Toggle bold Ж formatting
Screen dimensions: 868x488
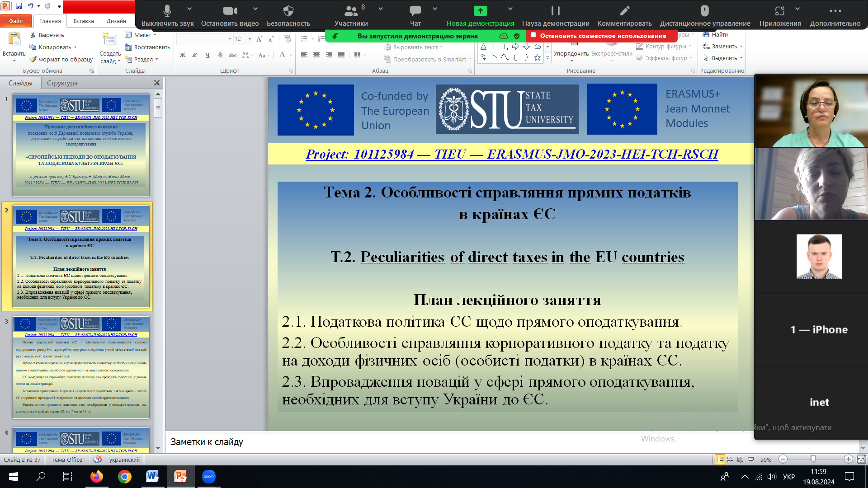[183, 55]
